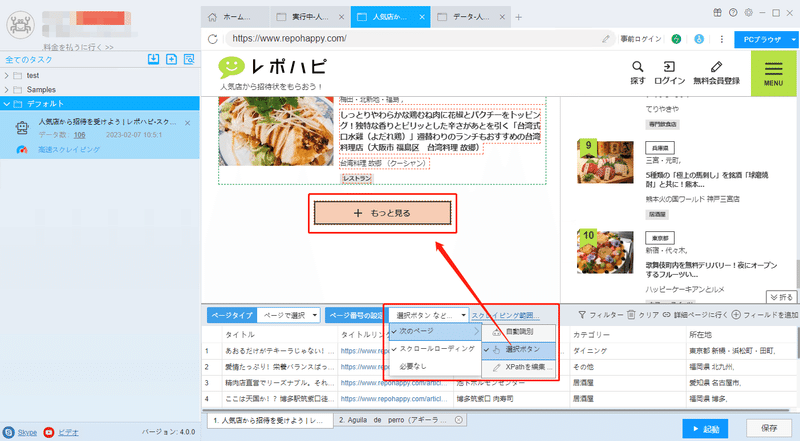The image size is (800, 441).
Task: Click the クリア trash icon
Action: [631, 315]
